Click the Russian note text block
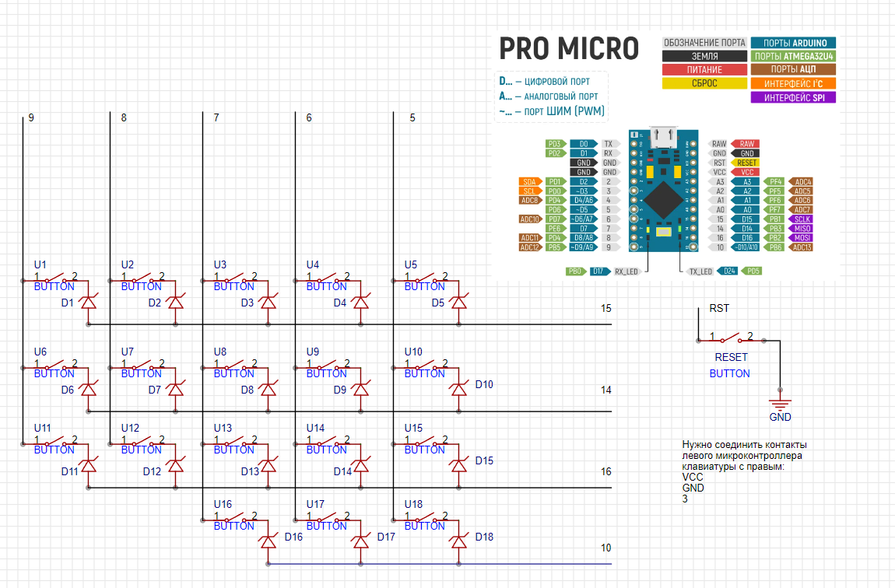The width and height of the screenshot is (895, 588). [x=744, y=471]
